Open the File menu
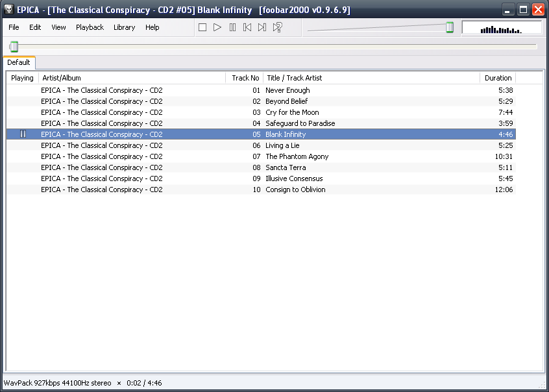The height and width of the screenshot is (392, 549). coord(14,27)
